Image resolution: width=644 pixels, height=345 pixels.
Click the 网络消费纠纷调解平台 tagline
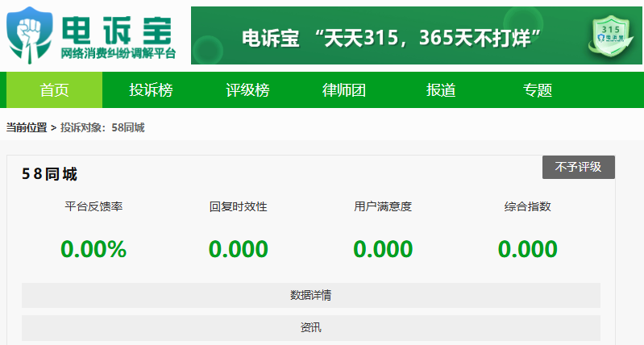pyautogui.click(x=118, y=53)
